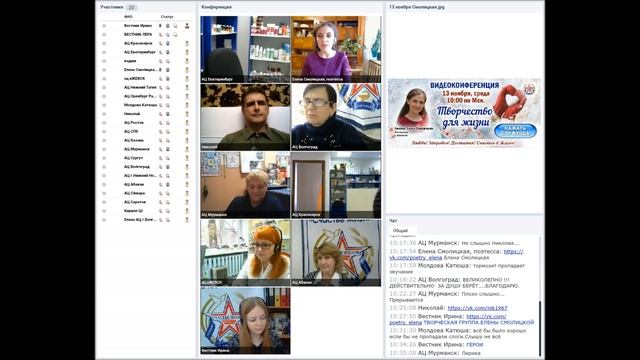The width and height of the screenshot is (640, 360).
Task: Open Елена Смолицкая's vk.com poetry_elena link
Action: coord(456,255)
